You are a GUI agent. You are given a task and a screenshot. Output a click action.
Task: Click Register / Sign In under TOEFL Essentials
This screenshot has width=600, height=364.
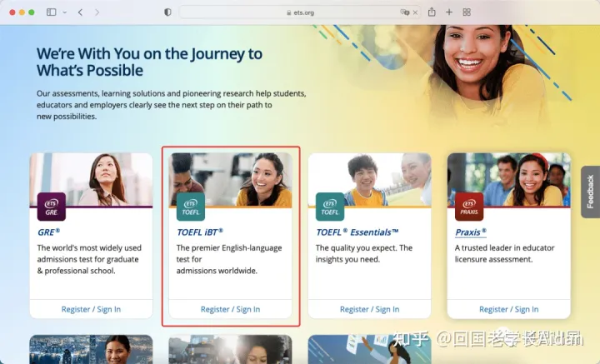point(370,309)
